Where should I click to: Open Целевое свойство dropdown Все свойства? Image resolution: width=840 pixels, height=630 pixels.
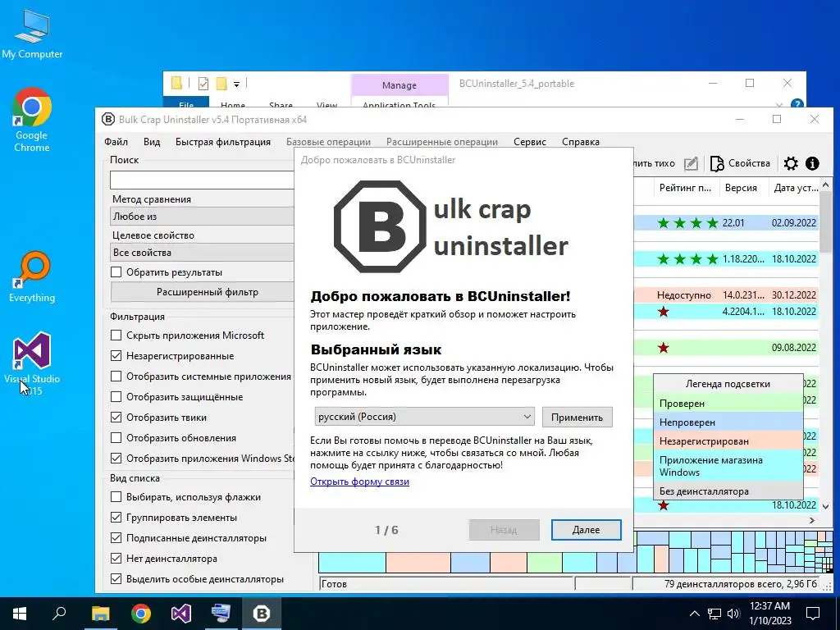pyautogui.click(x=202, y=253)
